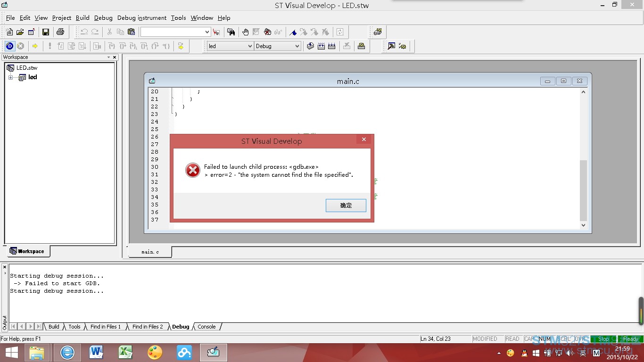Viewport: 644px width, 362px height.
Task: Switch to the Tools output tab
Action: coord(74,327)
